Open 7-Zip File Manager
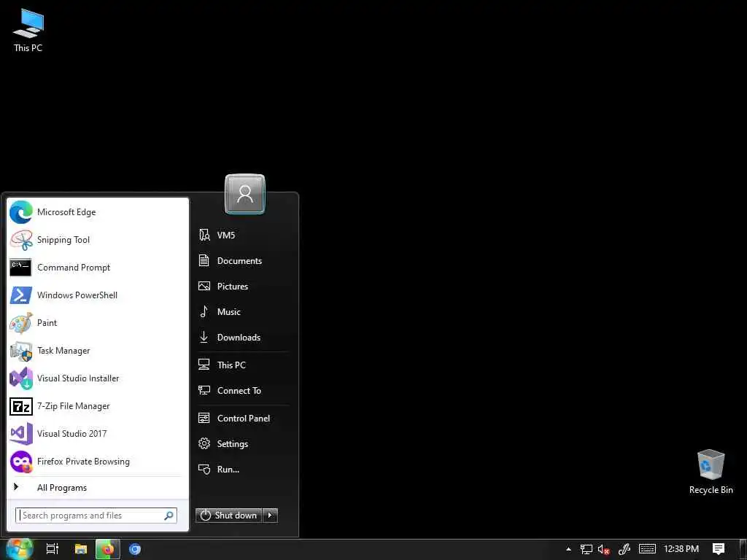Image resolution: width=747 pixels, height=560 pixels. pos(98,405)
